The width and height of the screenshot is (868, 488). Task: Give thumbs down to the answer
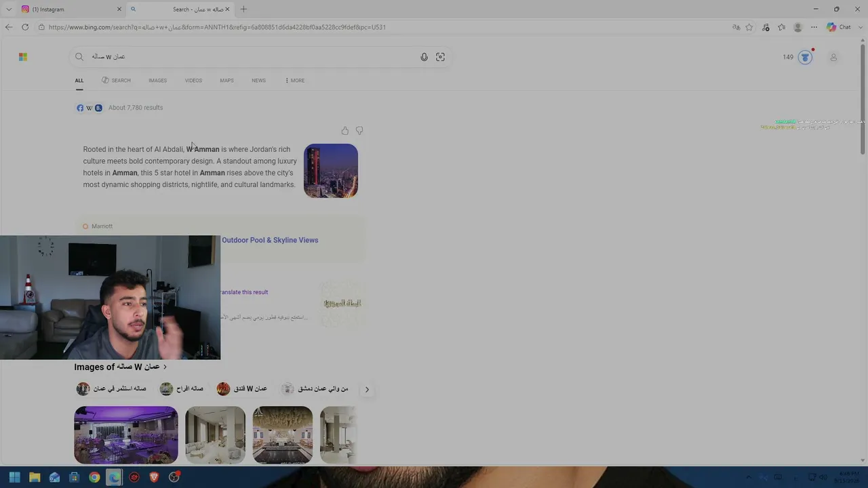tap(359, 130)
